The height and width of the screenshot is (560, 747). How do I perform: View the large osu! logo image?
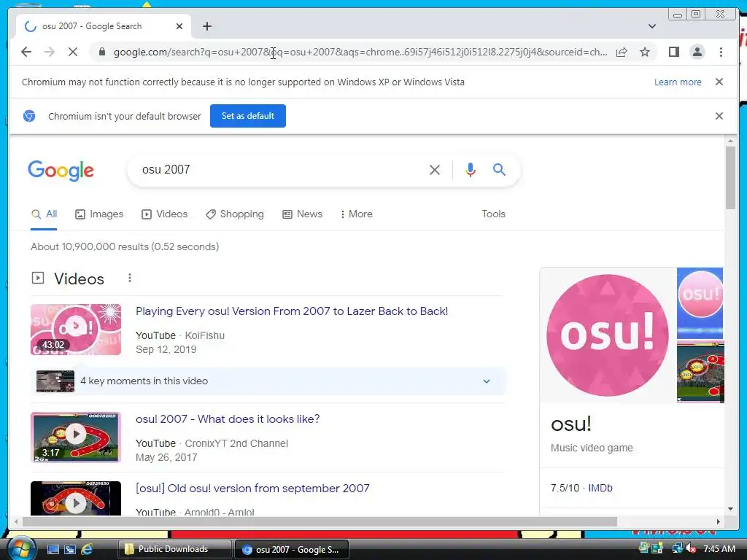608,335
